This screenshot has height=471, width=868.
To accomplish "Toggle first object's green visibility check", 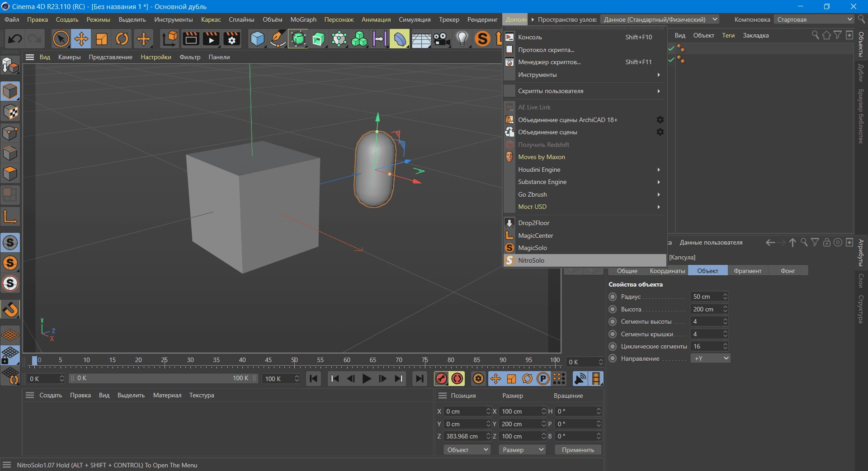I will [671, 48].
